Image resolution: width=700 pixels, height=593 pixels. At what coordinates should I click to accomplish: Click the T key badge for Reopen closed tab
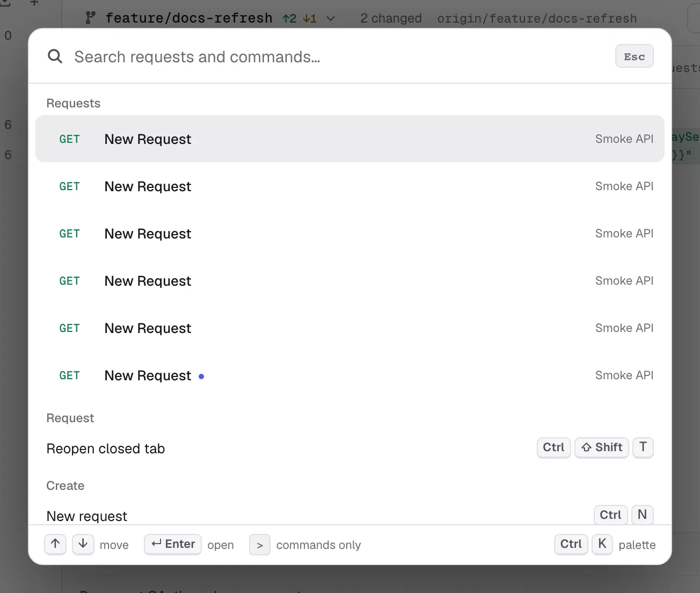click(x=643, y=447)
